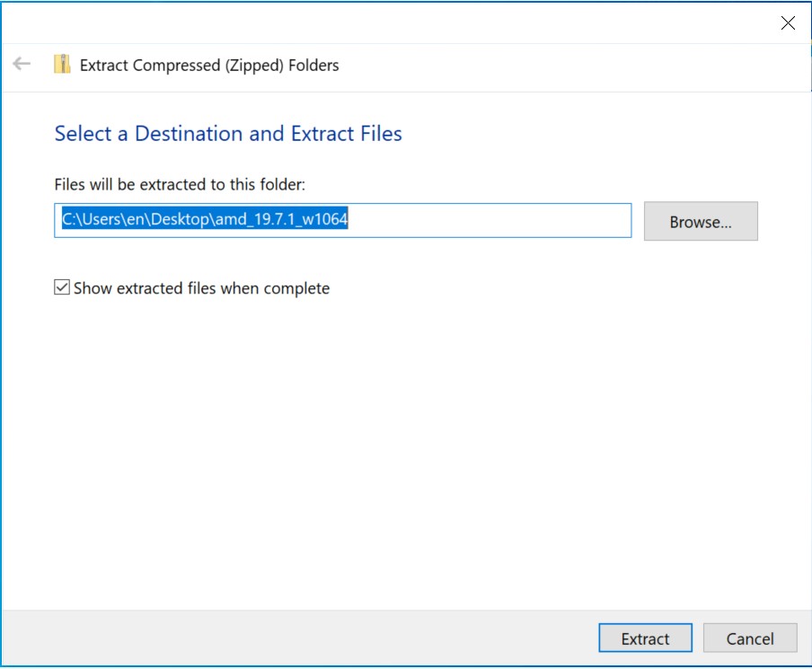The width and height of the screenshot is (812, 669).
Task: Cancel the extraction wizard
Action: tap(750, 638)
